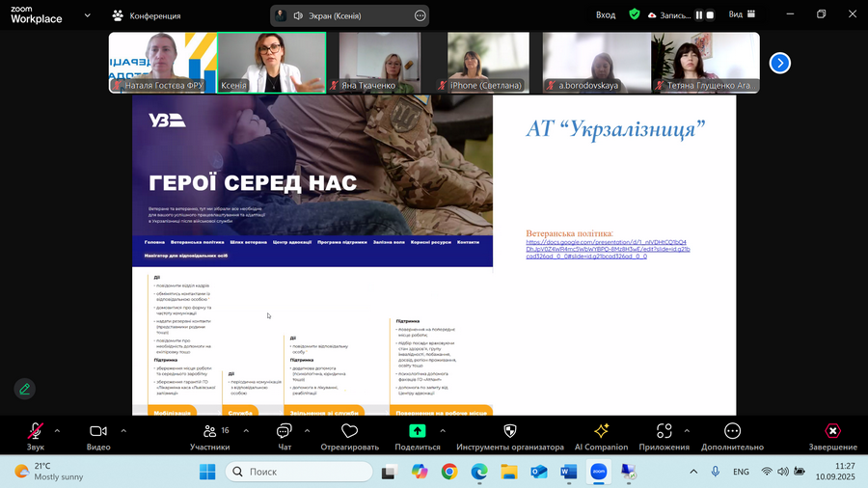Screen dimensions: 868x488
Task: Toggle camera using the Видео button
Action: tap(98, 431)
